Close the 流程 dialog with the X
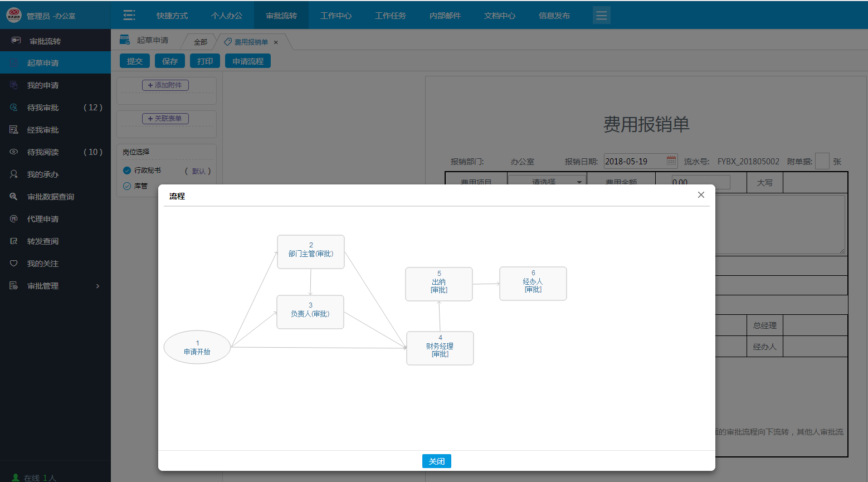 click(x=701, y=194)
